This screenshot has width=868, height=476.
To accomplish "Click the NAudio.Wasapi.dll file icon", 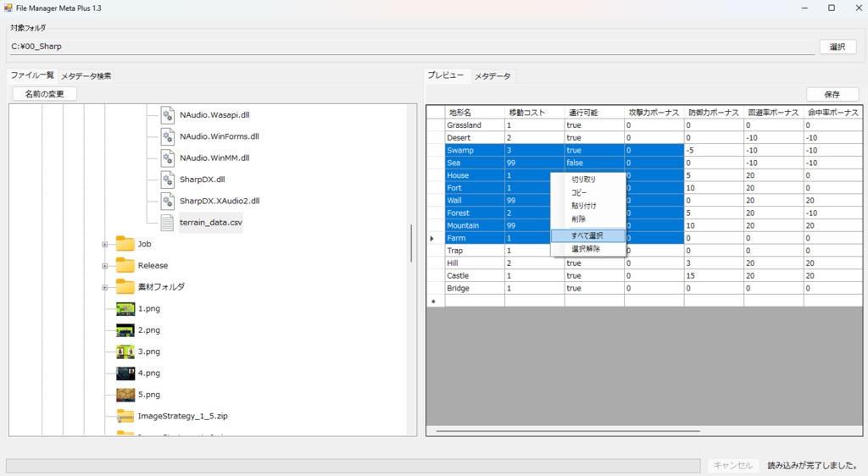I will (167, 115).
